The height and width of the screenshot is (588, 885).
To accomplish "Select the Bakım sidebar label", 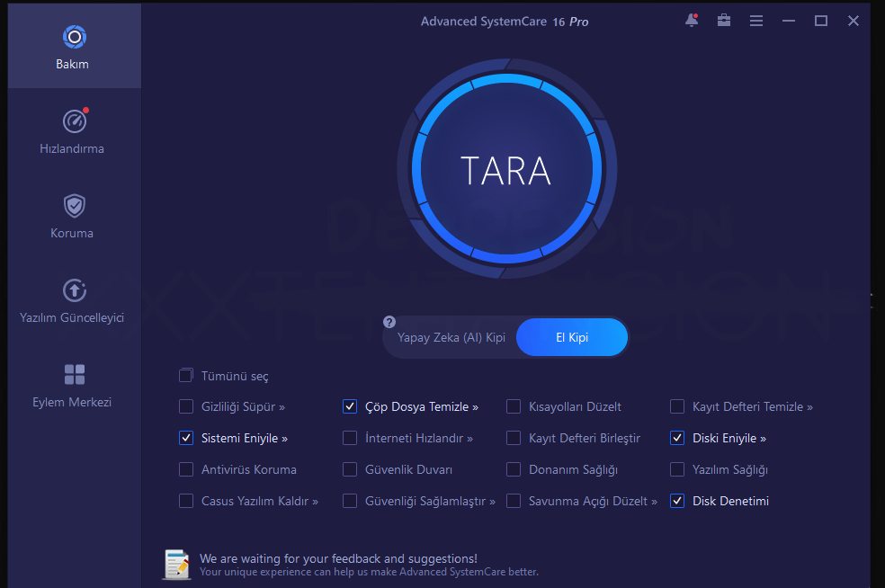I will tap(72, 65).
